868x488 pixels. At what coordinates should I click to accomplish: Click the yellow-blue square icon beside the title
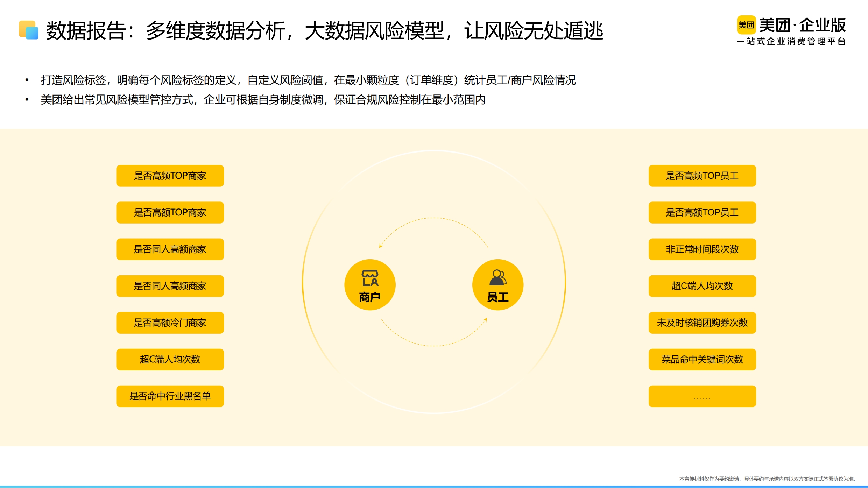tap(29, 30)
